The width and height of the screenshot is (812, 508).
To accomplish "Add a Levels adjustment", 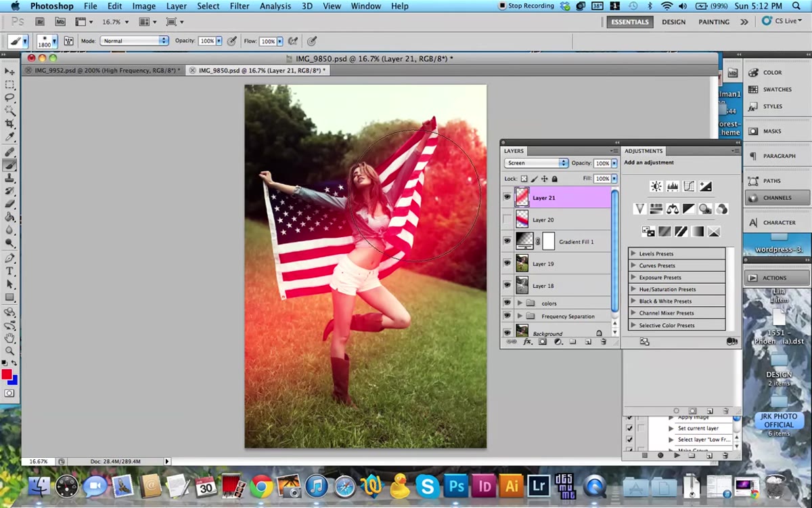I will coord(673,186).
